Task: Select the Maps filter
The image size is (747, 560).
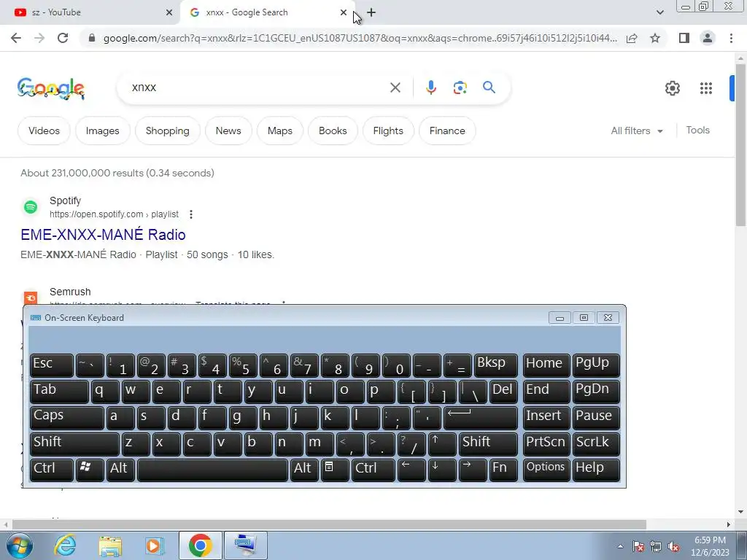Action: 279,131
